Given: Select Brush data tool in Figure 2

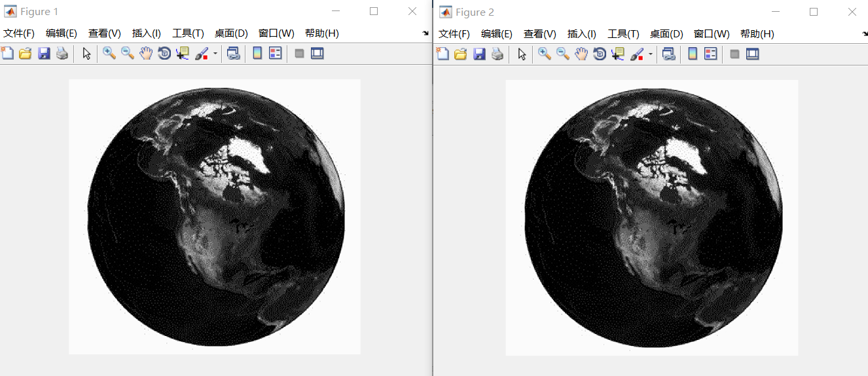Looking at the screenshot, I should [638, 54].
